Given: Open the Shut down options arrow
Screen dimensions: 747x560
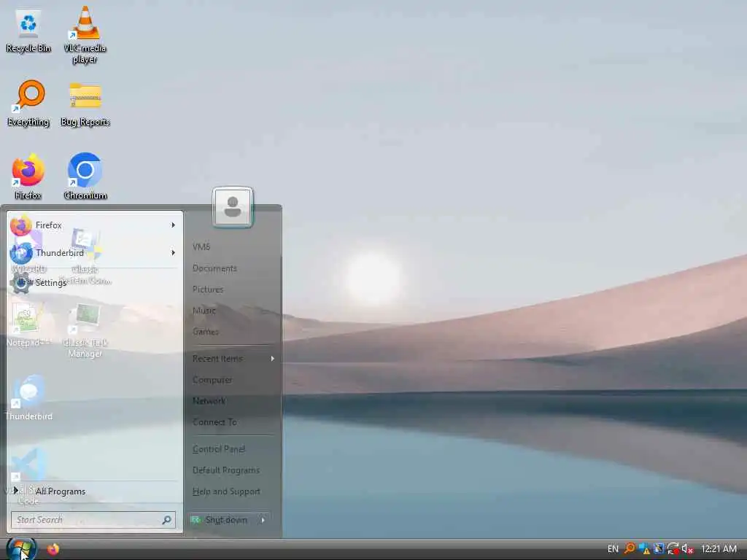Looking at the screenshot, I should (263, 520).
